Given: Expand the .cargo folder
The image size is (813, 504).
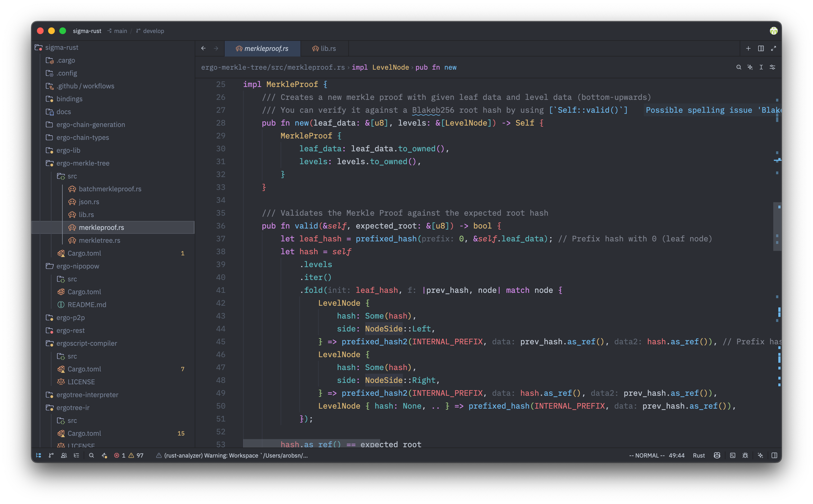Looking at the screenshot, I should pyautogui.click(x=113, y=60).
